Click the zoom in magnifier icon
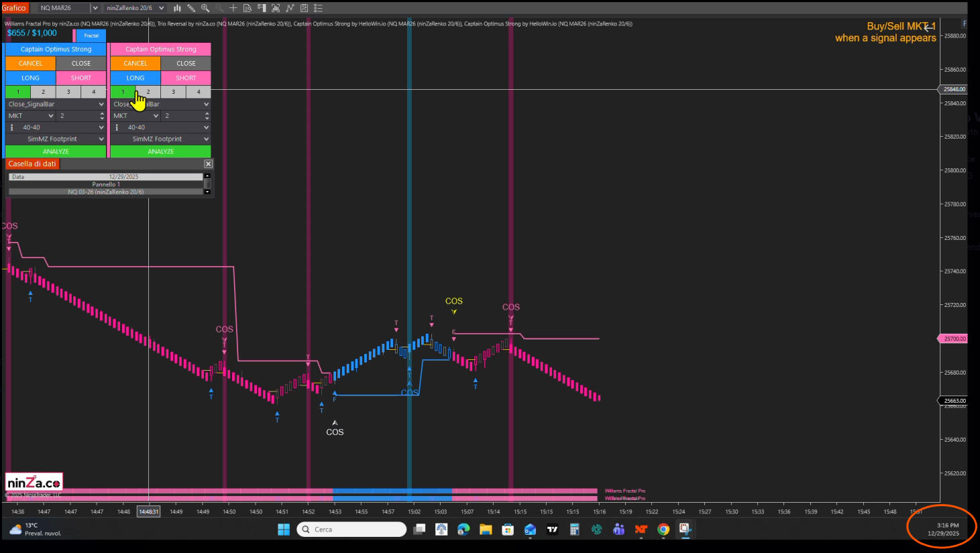 (205, 8)
